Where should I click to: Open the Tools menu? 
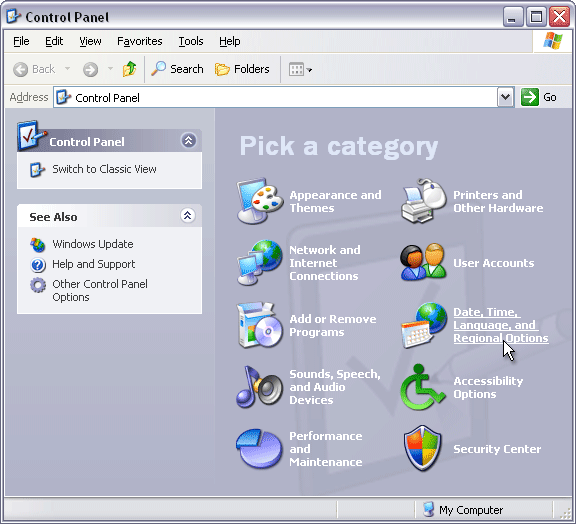click(x=191, y=41)
